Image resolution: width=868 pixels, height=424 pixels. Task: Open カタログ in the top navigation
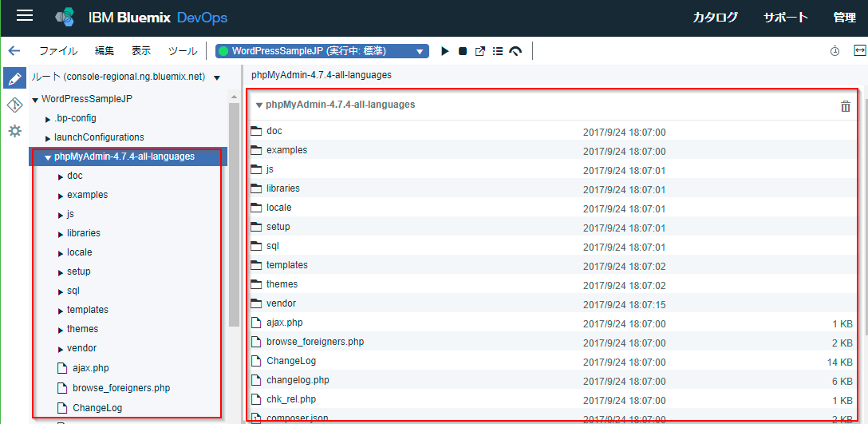715,18
